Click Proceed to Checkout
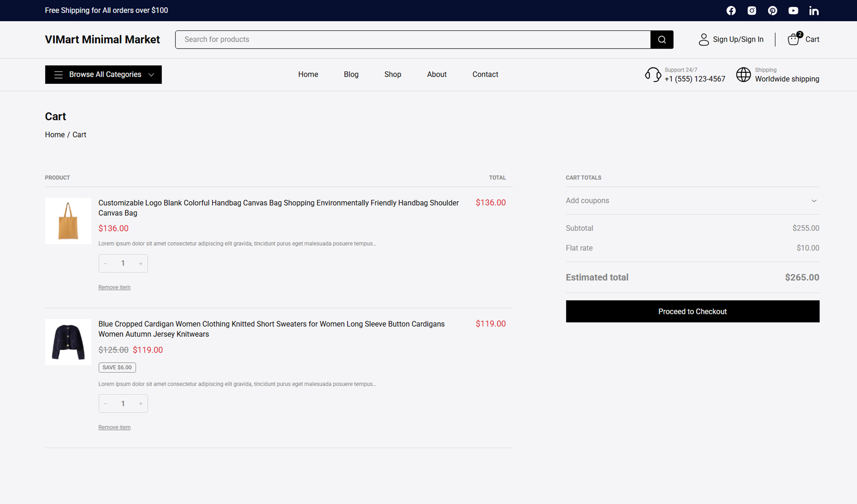The image size is (857, 504). coord(692,311)
